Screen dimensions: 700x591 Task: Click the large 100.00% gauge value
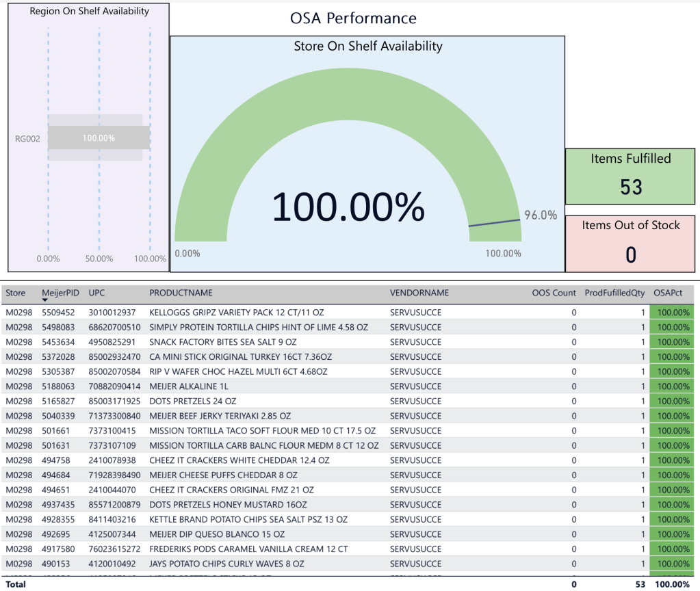click(348, 207)
